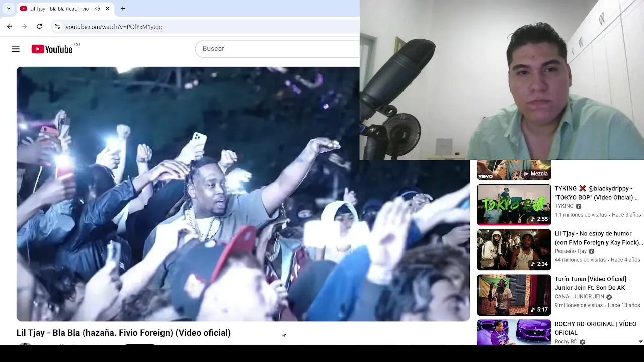Viewport: 644px width, 362px height.
Task: Visit the CANAL JUNIOR JEIN channel name
Action: (x=580, y=297)
